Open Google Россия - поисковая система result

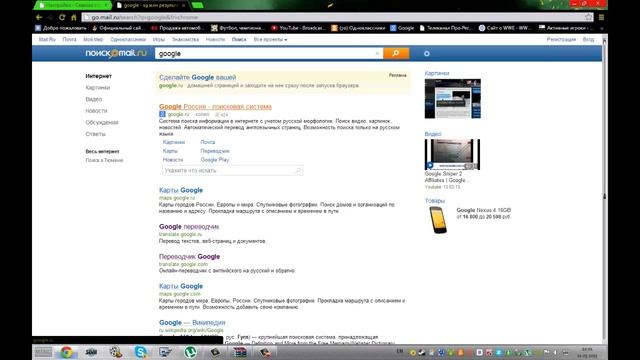pyautogui.click(x=215, y=107)
